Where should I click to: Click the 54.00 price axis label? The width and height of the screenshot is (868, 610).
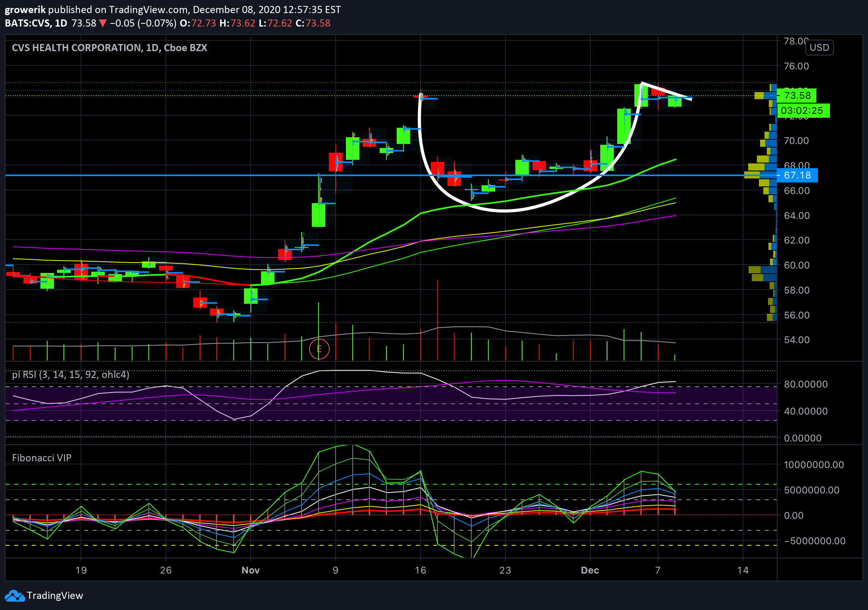(796, 340)
